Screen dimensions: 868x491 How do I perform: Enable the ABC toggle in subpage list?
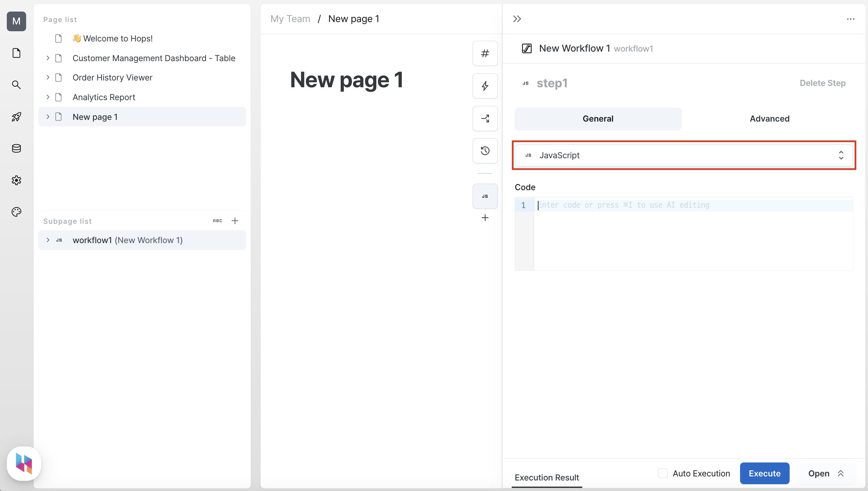tap(218, 221)
